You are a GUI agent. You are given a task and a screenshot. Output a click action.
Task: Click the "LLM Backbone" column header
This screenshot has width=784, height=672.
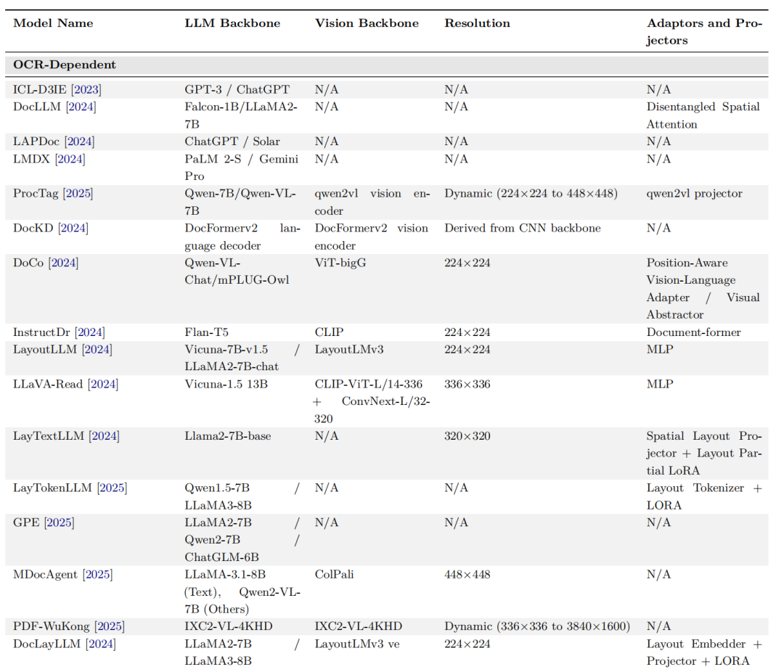pos(232,23)
